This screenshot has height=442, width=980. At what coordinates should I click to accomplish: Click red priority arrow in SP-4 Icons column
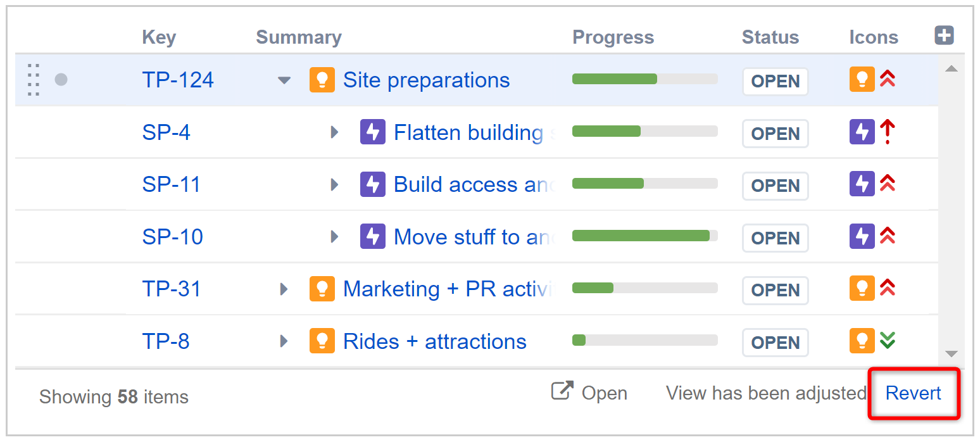(x=888, y=132)
